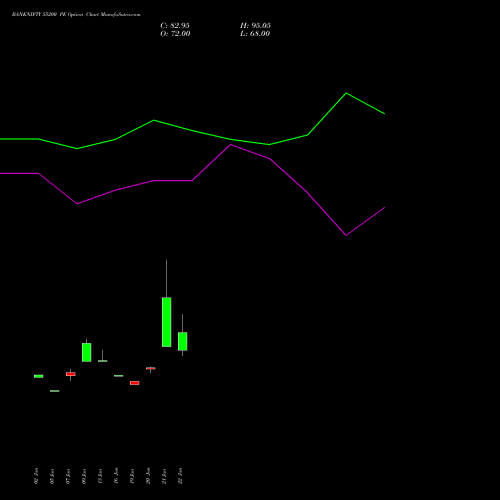Click the 05 Jan date label

click(52, 476)
